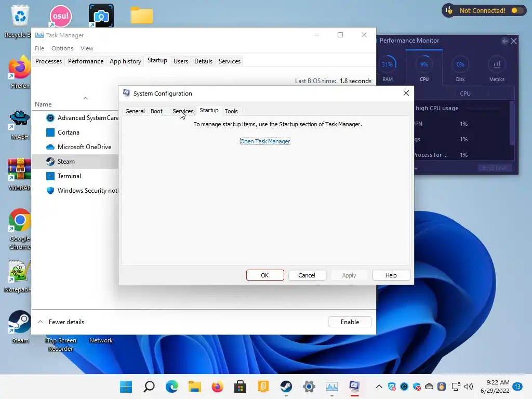The width and height of the screenshot is (532, 399).
Task: Open the View menu in Task Manager
Action: coord(87,48)
